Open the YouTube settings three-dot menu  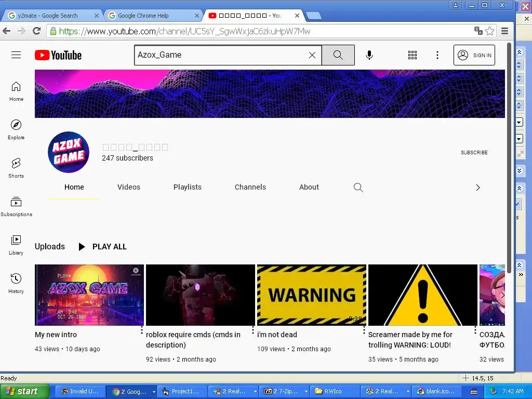pyautogui.click(x=437, y=55)
